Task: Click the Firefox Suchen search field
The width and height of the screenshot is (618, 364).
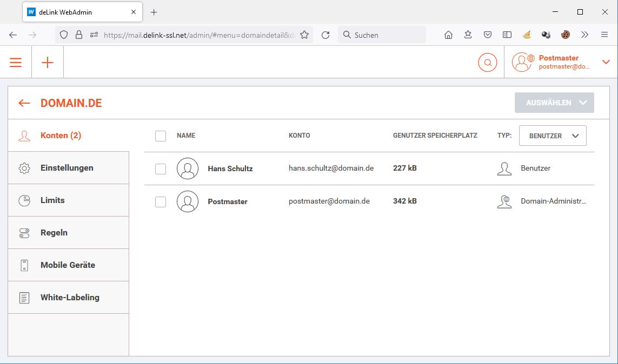Action: (387, 35)
